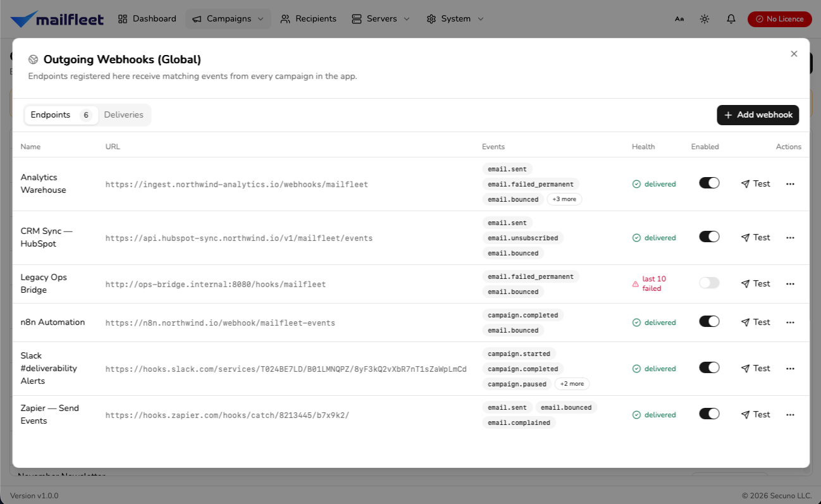Go to Dashboard

point(147,19)
